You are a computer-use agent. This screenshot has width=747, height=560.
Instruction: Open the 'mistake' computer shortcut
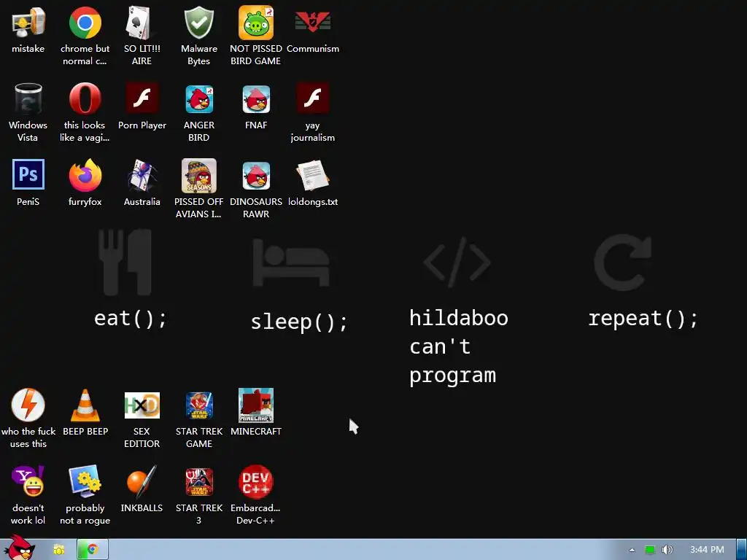(28, 23)
